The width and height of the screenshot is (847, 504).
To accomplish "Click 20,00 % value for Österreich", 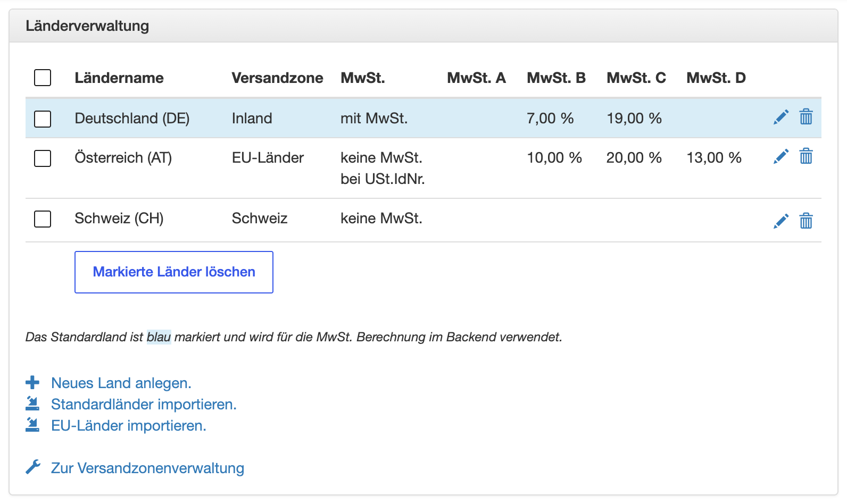I will pos(634,157).
